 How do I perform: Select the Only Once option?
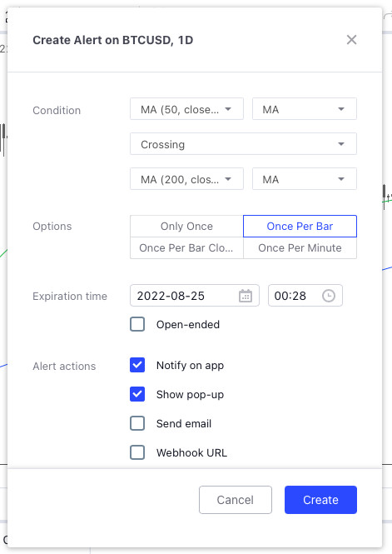pos(186,226)
